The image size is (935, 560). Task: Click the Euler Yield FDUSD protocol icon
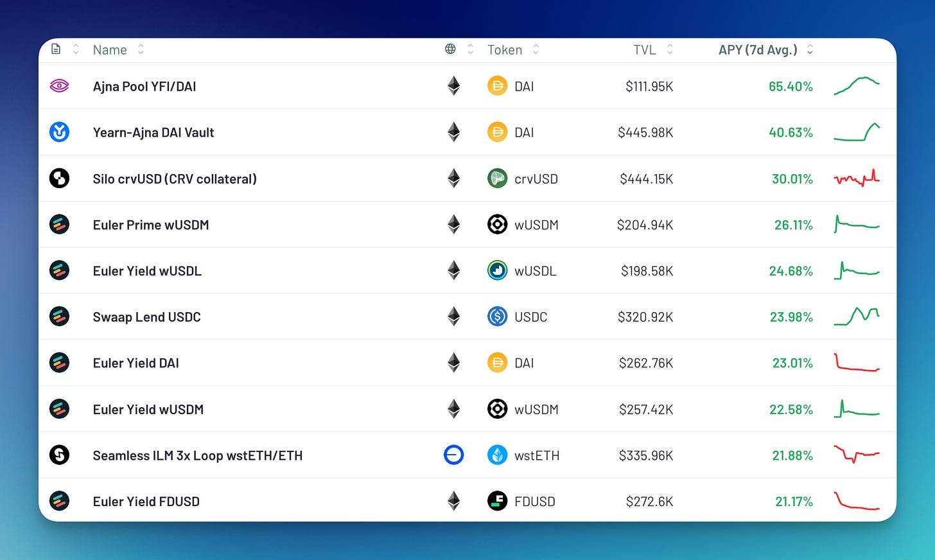(x=59, y=501)
